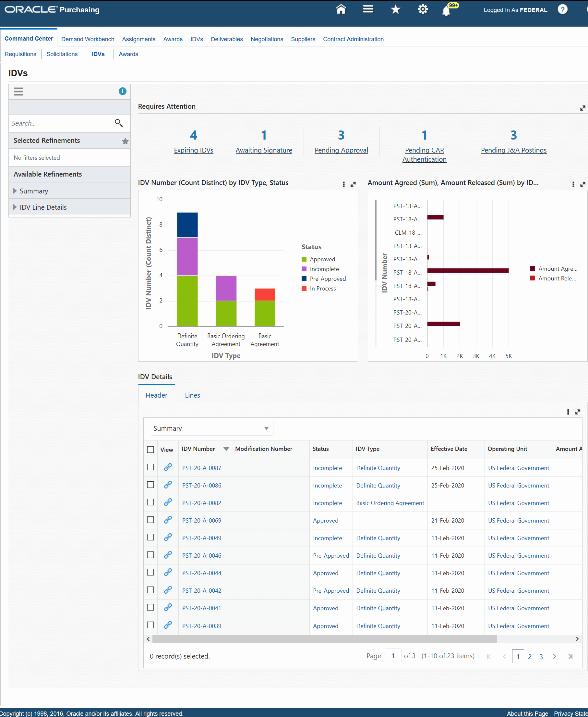
Task: Open the Command Center tab
Action: point(29,39)
